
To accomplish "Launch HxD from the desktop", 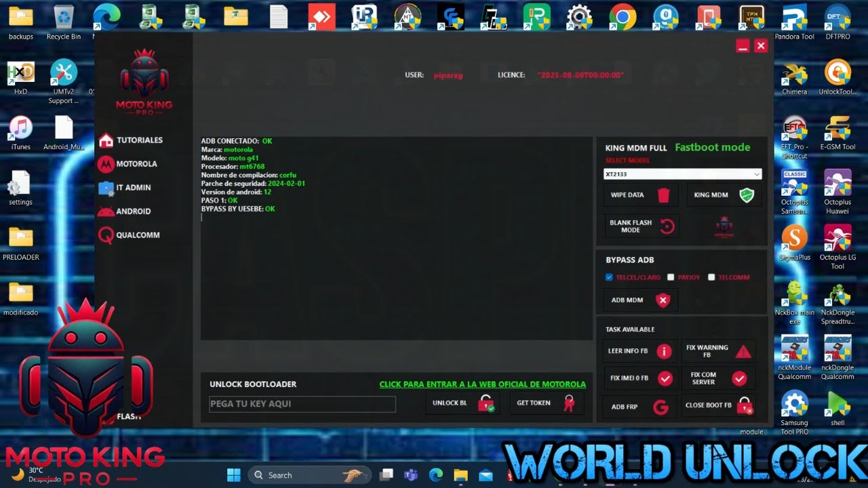I will pyautogui.click(x=21, y=77).
